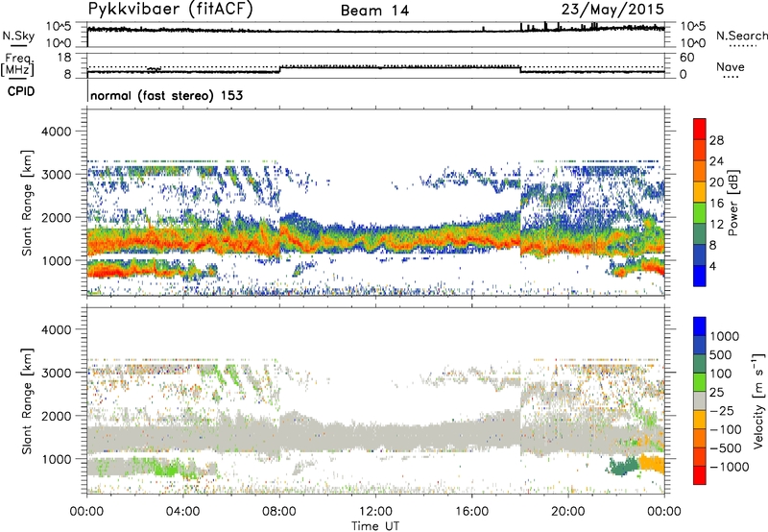
Task: Click the '16:00' time axis tick label
Action: coord(471,512)
